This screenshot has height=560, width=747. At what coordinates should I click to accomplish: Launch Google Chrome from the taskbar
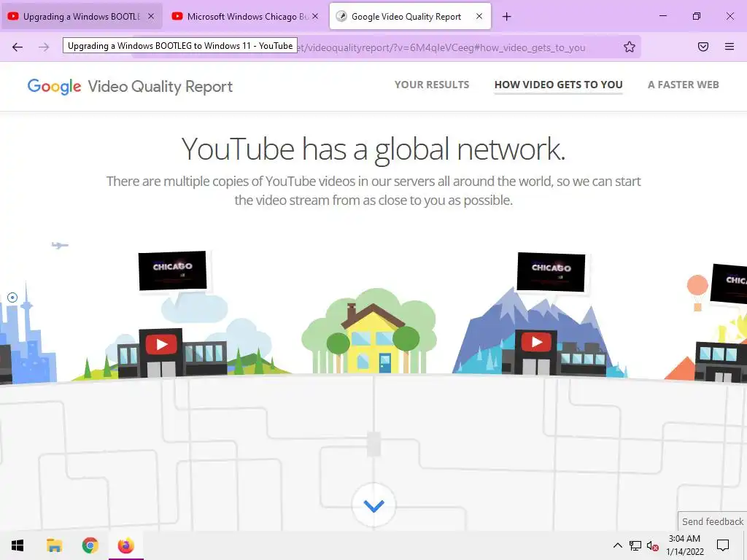tap(90, 545)
